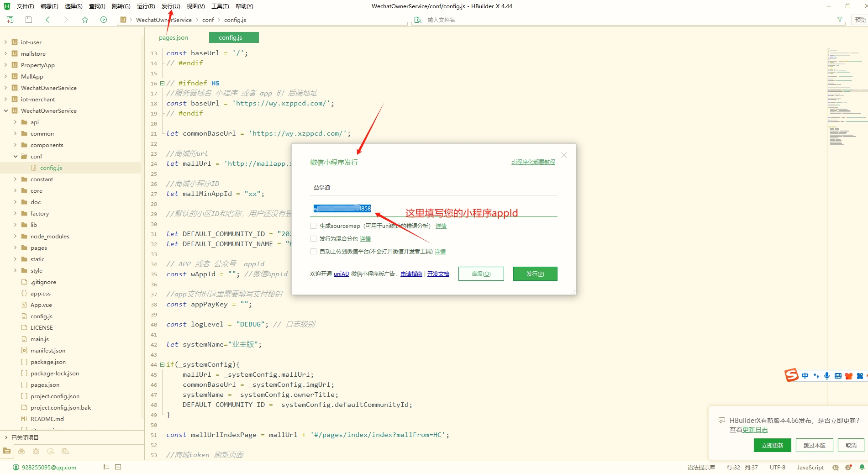The width and height of the screenshot is (868, 474).
Task: Click the Sogou microphone voice icon
Action: 827,376
